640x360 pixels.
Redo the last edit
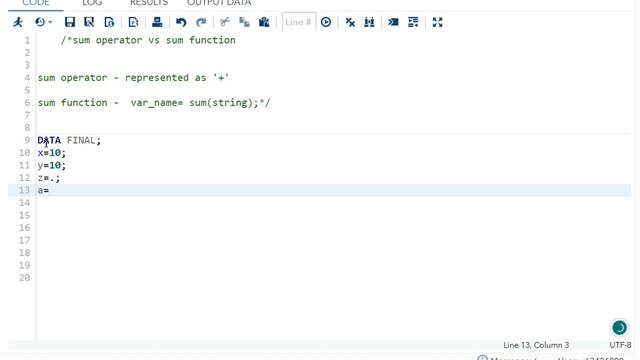[201, 22]
